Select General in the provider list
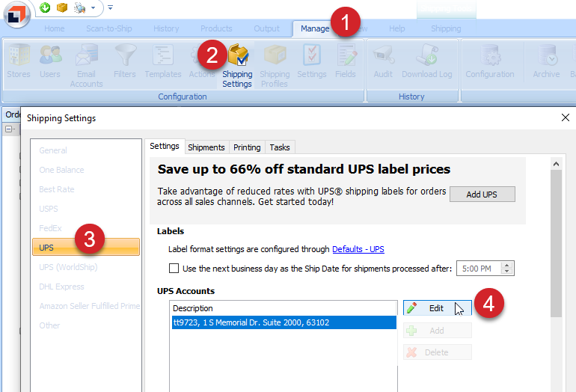Viewport: 576px width, 392px height. point(85,150)
